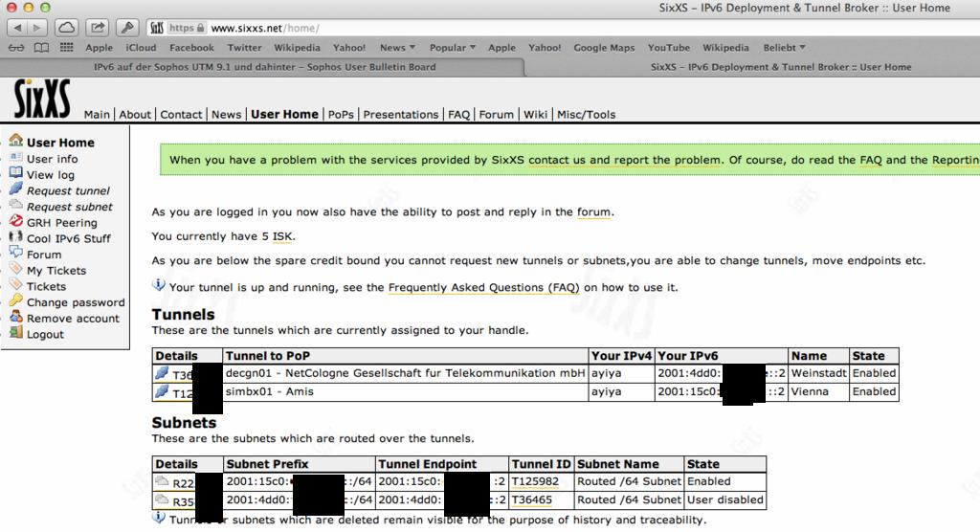Click the Forum speech bubble sidebar icon
Image resolution: width=980 pixels, height=532 pixels.
pyautogui.click(x=15, y=255)
